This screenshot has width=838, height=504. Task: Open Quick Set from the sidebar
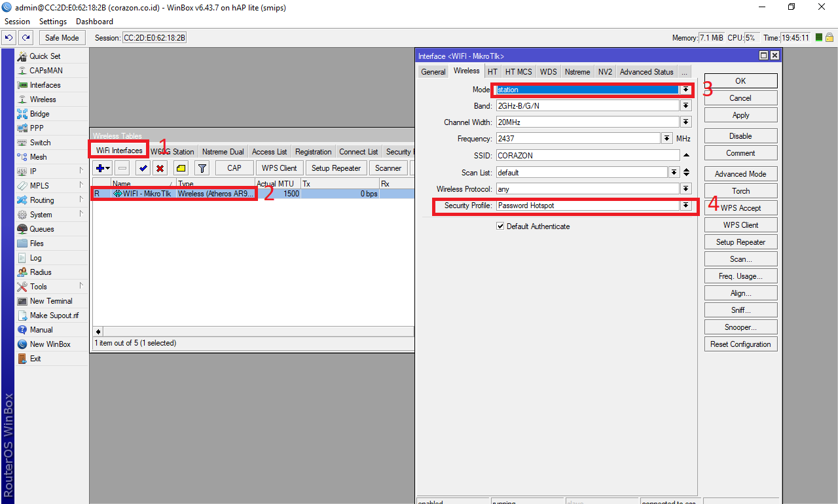coord(45,56)
